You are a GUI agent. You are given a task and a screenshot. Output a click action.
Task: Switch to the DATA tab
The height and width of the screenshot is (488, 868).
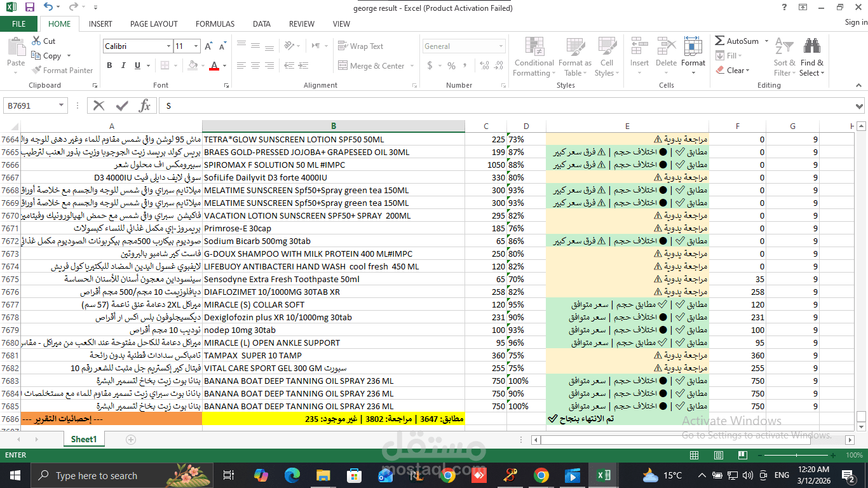tap(261, 24)
